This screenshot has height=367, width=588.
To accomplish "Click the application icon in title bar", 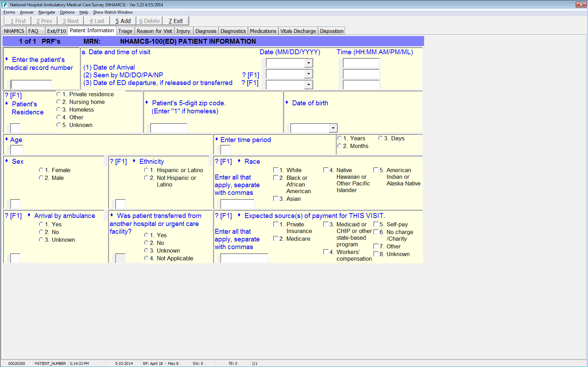I will point(5,5).
